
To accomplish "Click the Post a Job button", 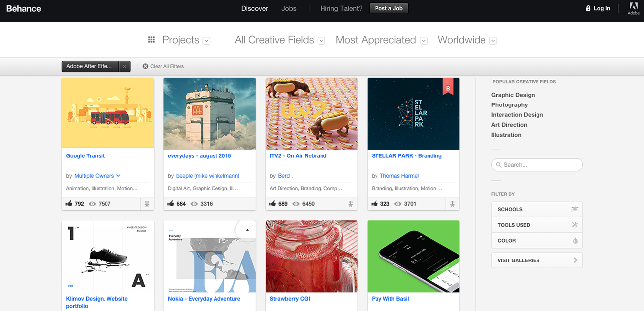I will 389,8.
